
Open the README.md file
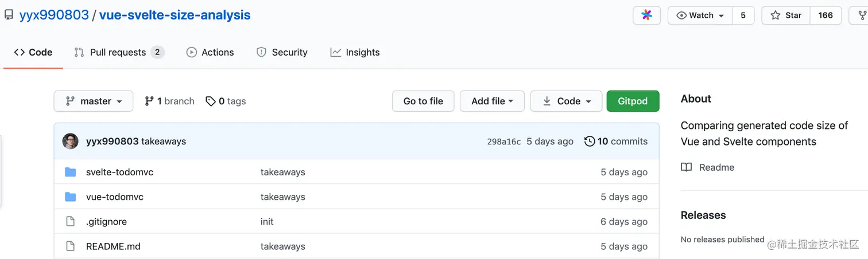pos(113,246)
